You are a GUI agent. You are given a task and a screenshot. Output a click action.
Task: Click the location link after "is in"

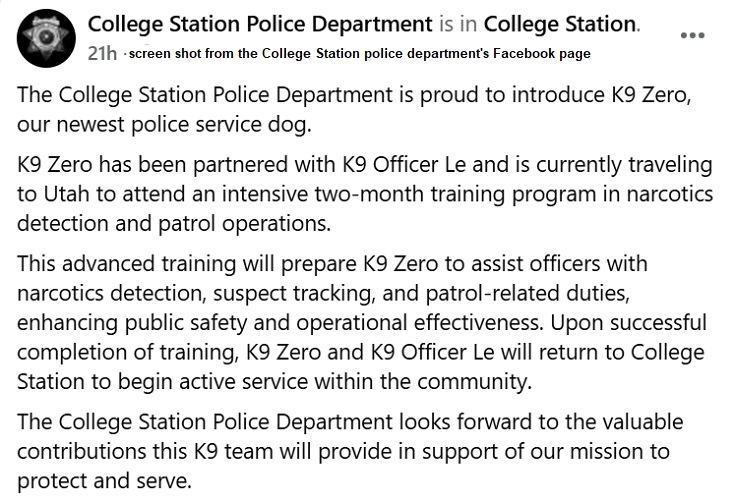pyautogui.click(x=568, y=23)
